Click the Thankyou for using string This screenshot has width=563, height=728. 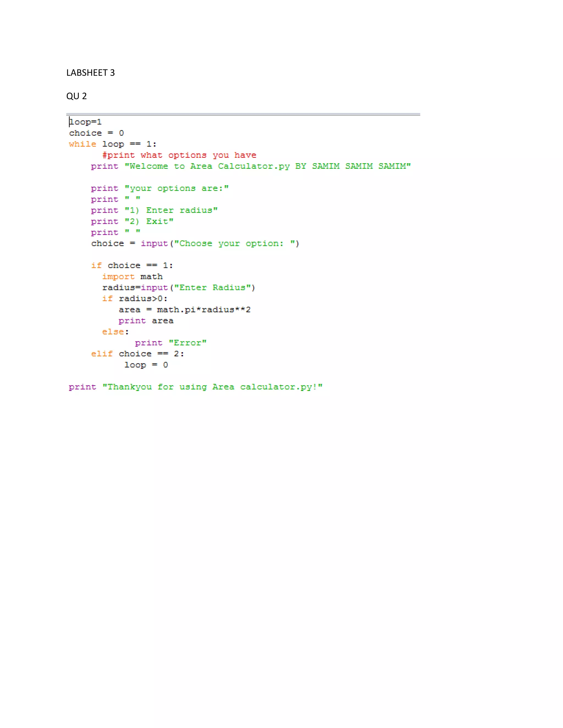pos(212,387)
